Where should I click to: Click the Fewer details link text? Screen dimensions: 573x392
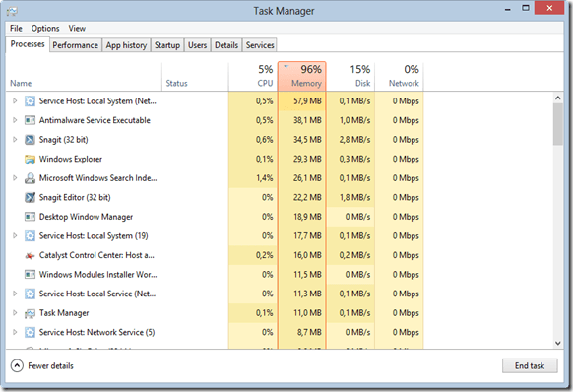coord(51,366)
